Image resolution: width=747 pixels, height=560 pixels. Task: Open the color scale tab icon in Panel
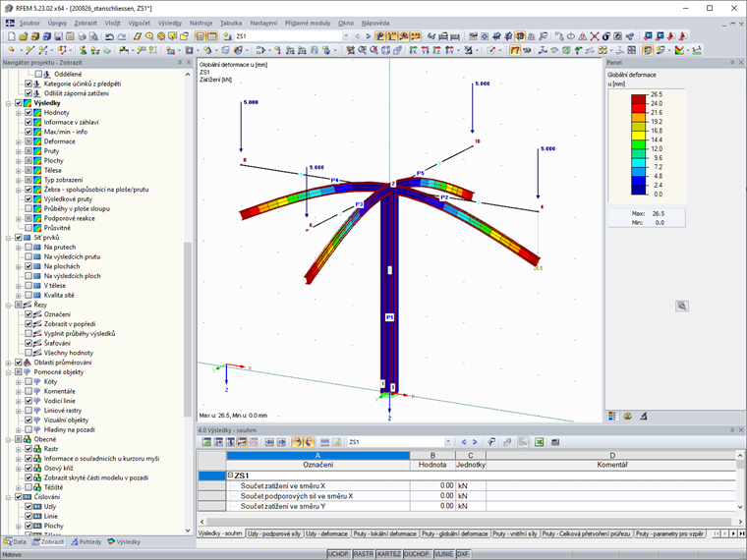click(614, 416)
